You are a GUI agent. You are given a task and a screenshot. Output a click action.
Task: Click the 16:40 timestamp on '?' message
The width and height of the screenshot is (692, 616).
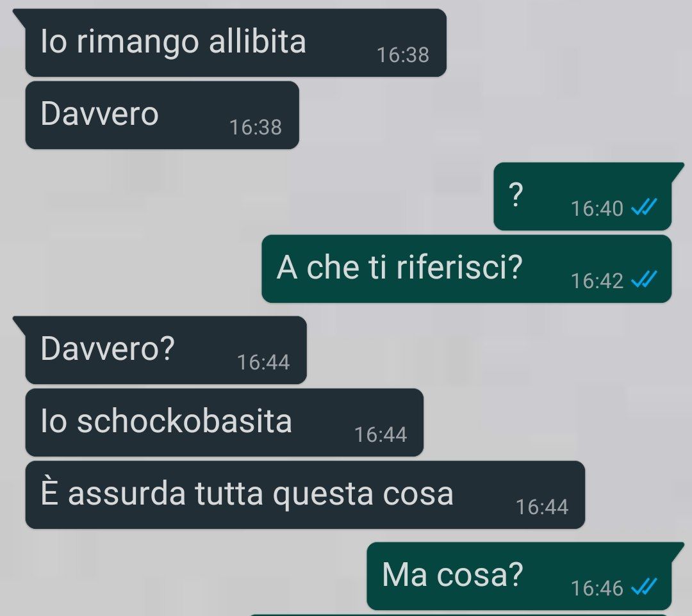597,209
